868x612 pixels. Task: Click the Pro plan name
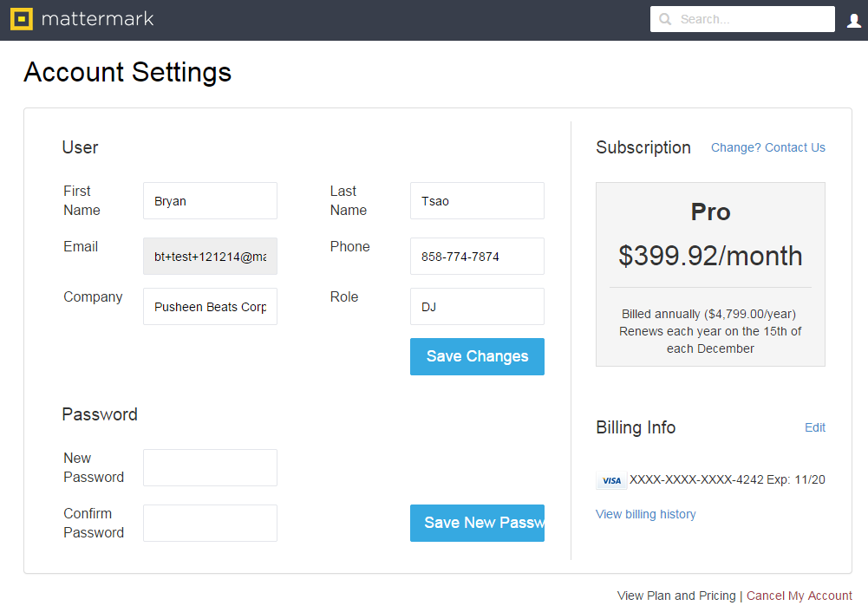click(710, 212)
